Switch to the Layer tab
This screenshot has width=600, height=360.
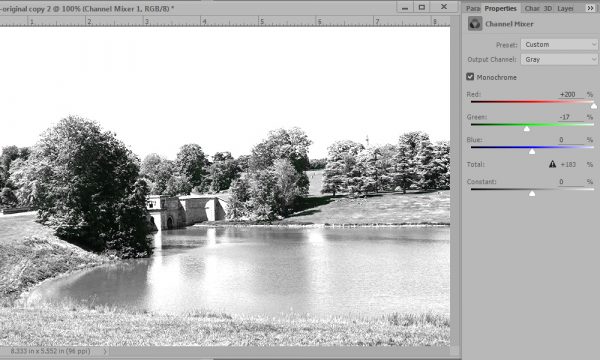[565, 8]
